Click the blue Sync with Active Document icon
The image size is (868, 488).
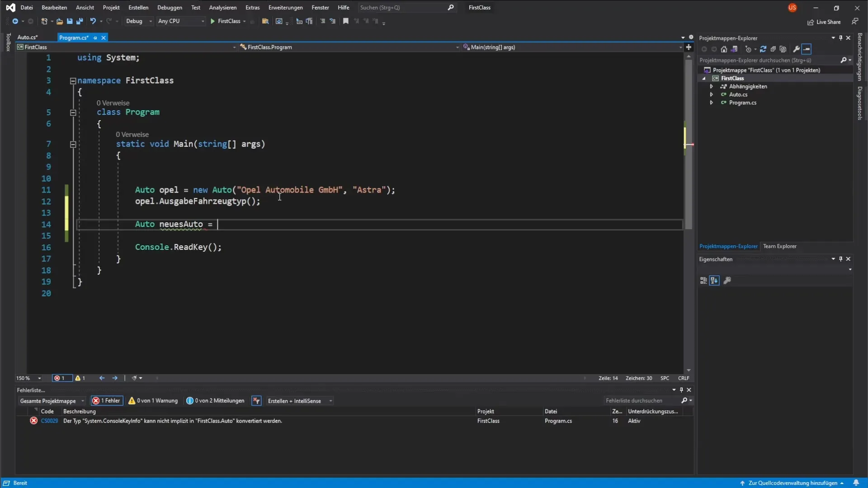[763, 49]
